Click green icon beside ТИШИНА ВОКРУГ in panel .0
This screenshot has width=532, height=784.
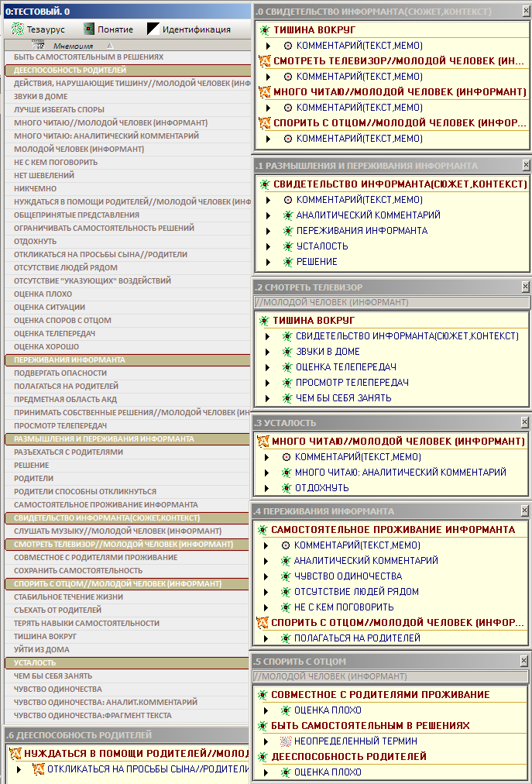pyautogui.click(x=265, y=30)
